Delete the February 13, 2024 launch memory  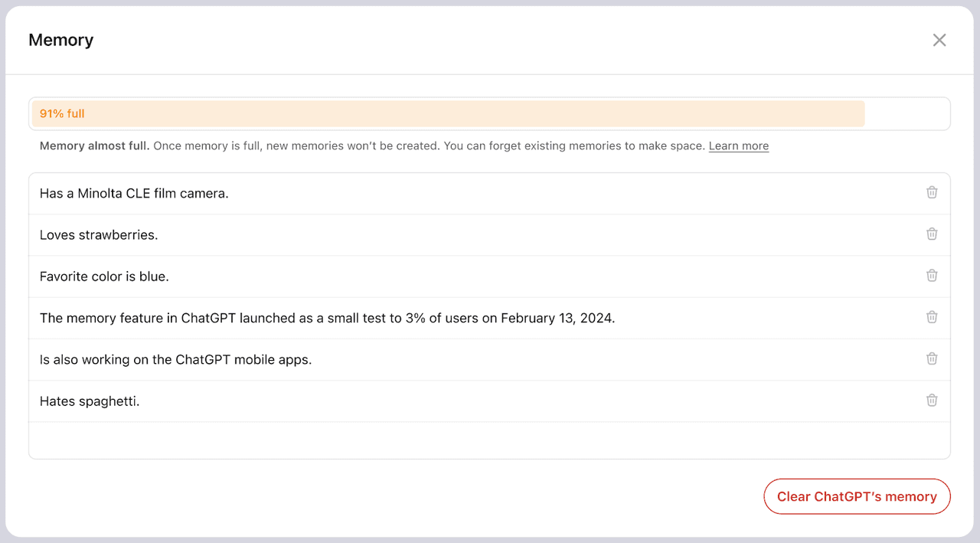pyautogui.click(x=932, y=316)
